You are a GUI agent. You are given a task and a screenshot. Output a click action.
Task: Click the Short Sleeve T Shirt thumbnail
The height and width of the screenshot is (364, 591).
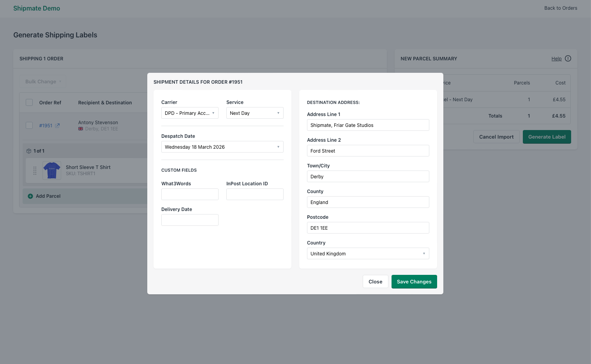pos(51,170)
